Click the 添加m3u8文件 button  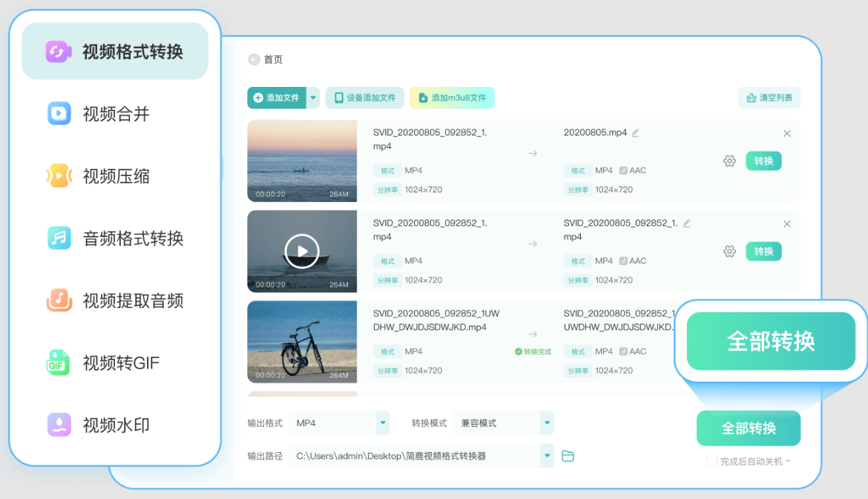coord(452,98)
